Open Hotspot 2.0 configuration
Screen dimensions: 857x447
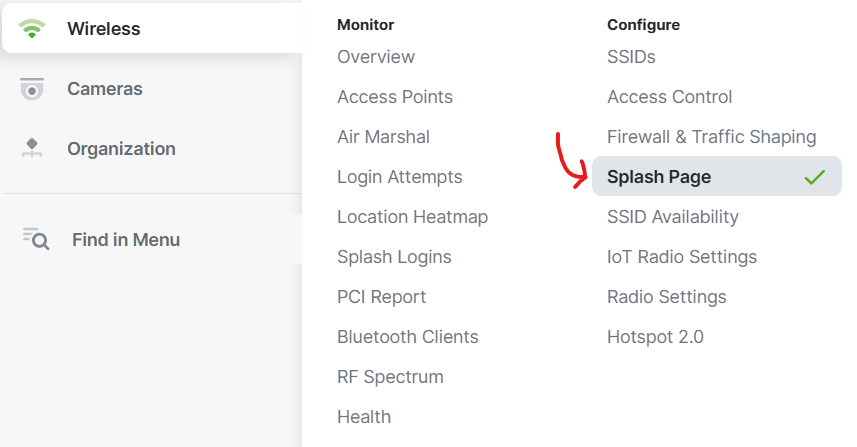(655, 337)
